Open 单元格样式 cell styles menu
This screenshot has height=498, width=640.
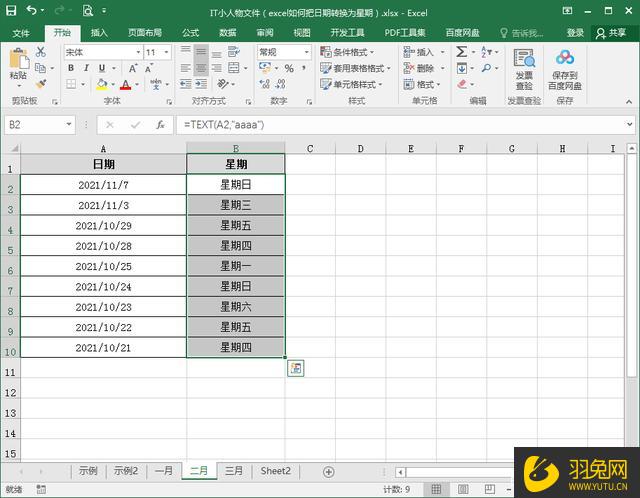(351, 84)
